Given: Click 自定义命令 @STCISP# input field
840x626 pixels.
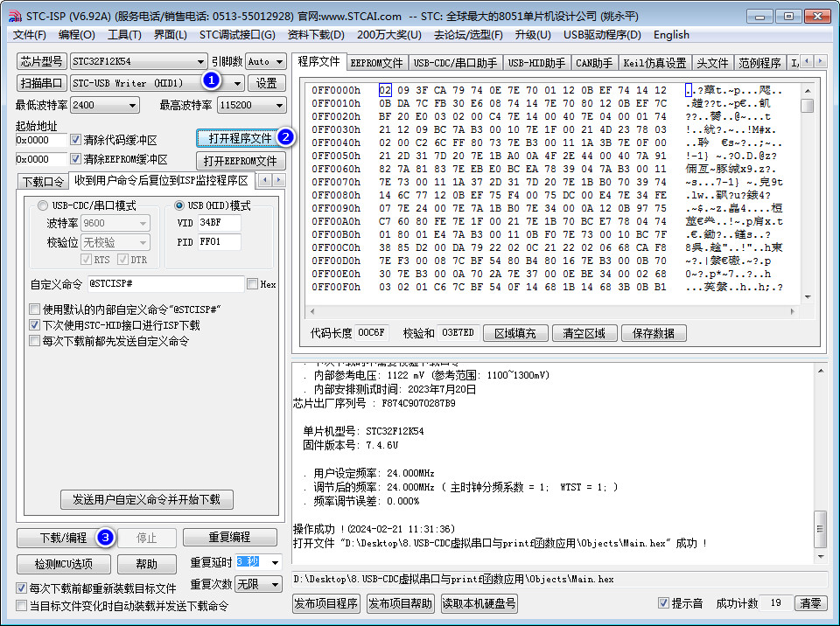Looking at the screenshot, I should (x=165, y=284).
